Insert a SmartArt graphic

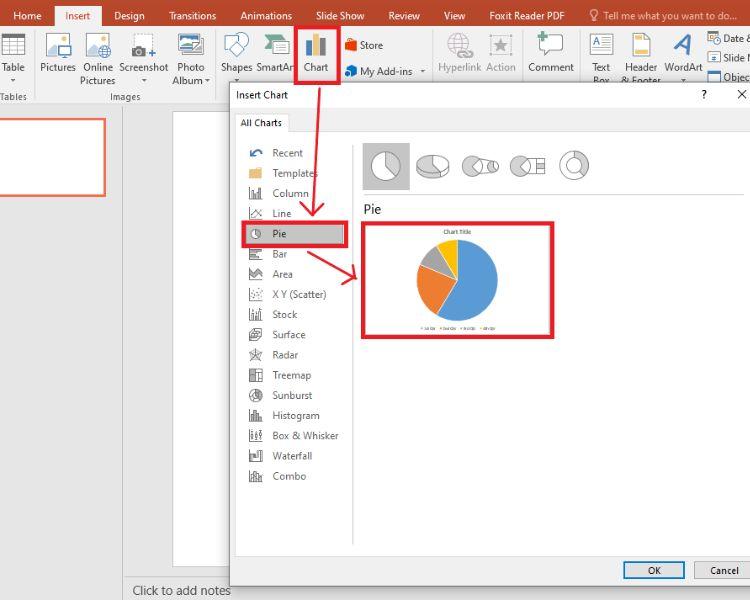click(x=276, y=53)
